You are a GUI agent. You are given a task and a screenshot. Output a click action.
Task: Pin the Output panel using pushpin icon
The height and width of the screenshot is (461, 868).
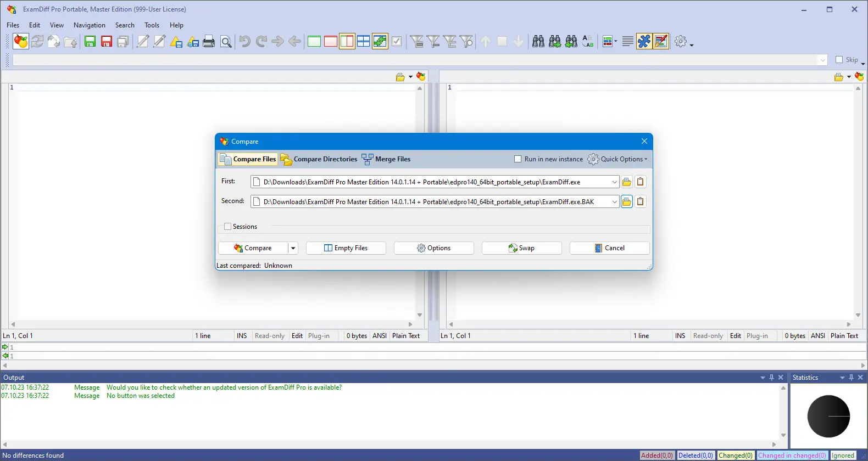pos(771,378)
